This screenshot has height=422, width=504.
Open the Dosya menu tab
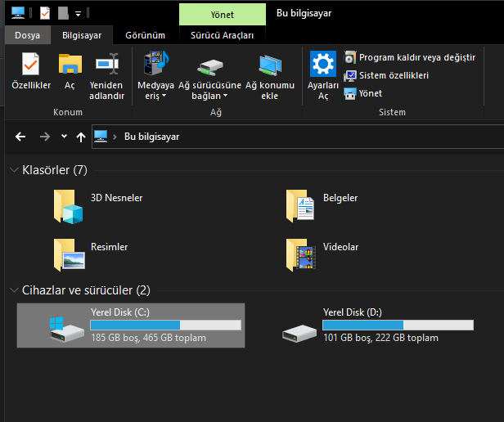point(27,35)
